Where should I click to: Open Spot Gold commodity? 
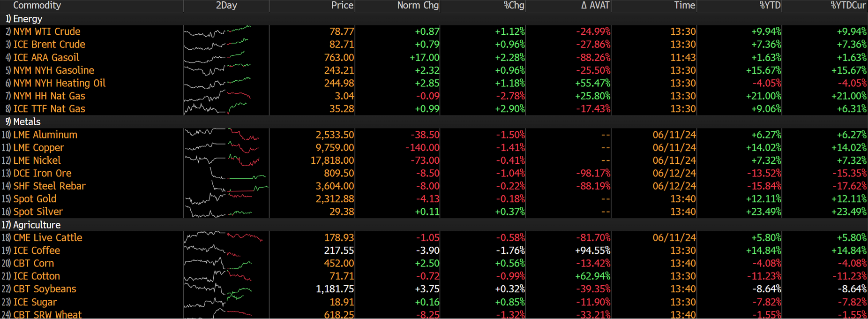[x=35, y=198]
